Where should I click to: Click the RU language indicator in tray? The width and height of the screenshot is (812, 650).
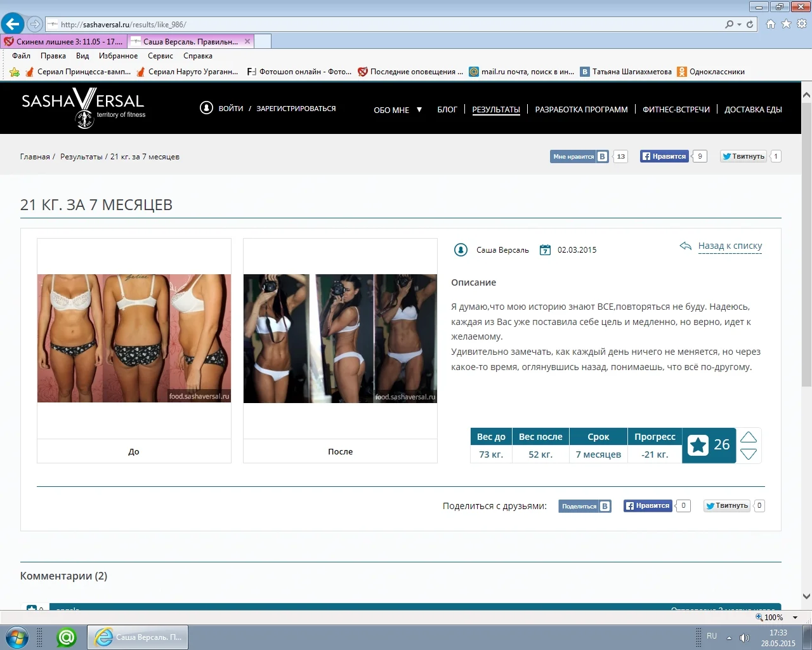point(712,636)
